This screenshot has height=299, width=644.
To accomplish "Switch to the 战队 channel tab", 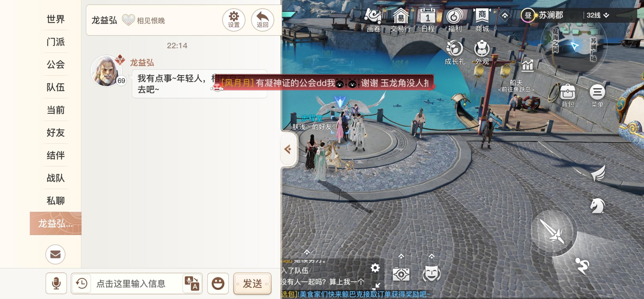I will [x=56, y=178].
